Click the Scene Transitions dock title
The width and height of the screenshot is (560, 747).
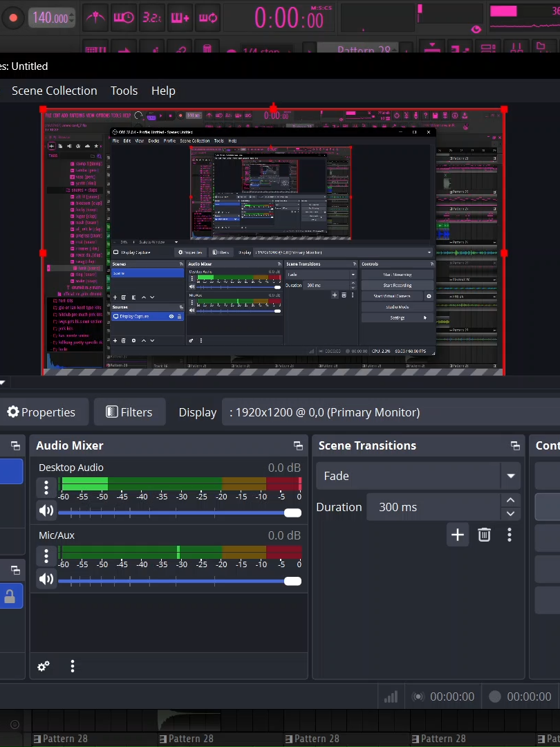(x=367, y=445)
